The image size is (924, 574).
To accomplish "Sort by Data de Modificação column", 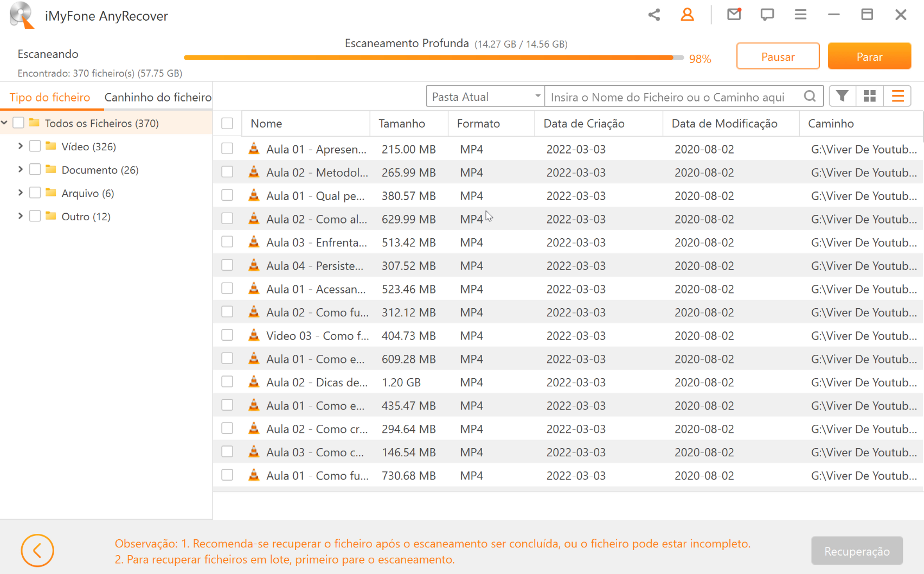I will tap(731, 123).
